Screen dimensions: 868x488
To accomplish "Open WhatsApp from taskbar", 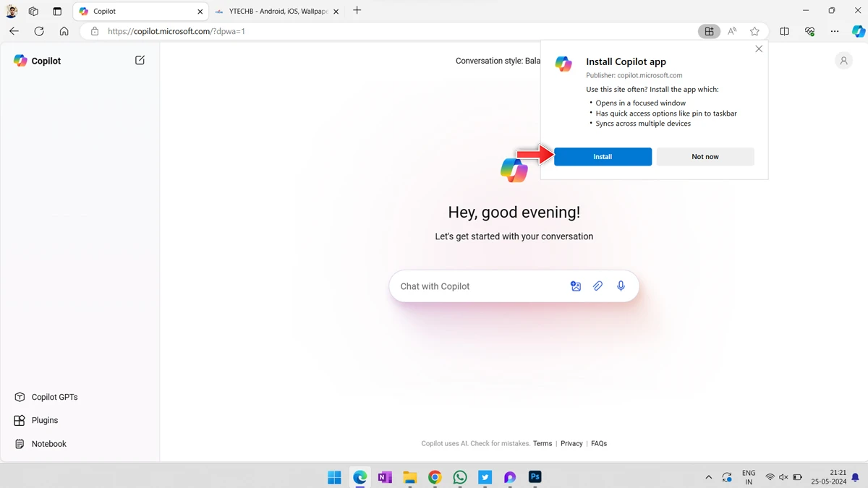I will pyautogui.click(x=460, y=477).
